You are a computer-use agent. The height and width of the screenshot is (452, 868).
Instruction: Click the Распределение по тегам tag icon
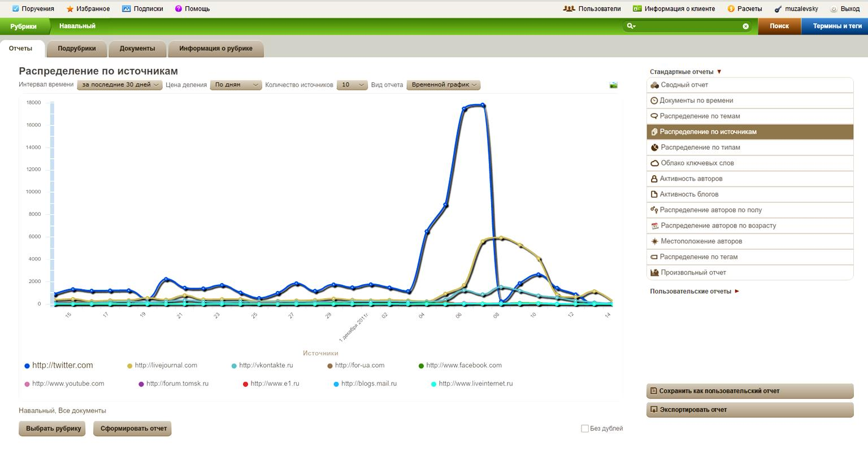pos(654,257)
